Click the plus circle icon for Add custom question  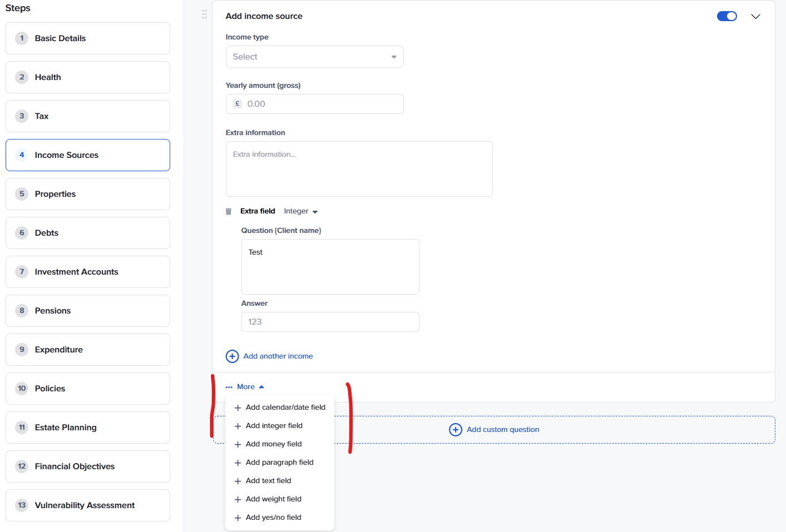455,430
